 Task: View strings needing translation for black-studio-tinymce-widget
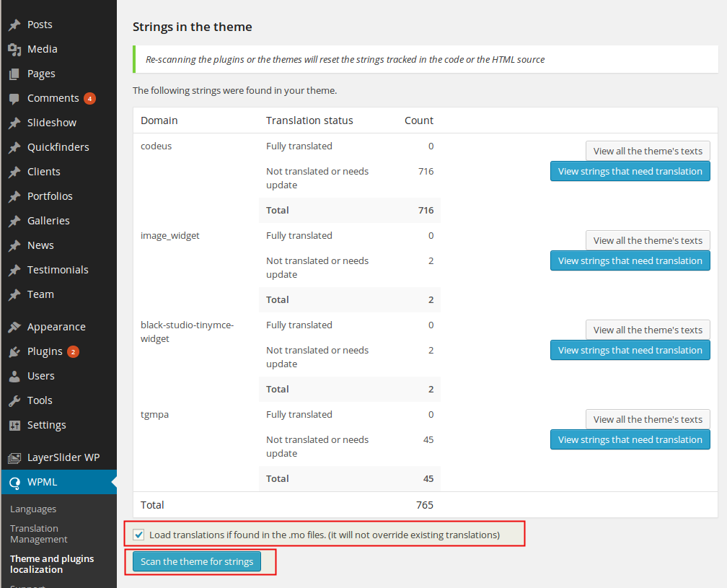point(630,350)
